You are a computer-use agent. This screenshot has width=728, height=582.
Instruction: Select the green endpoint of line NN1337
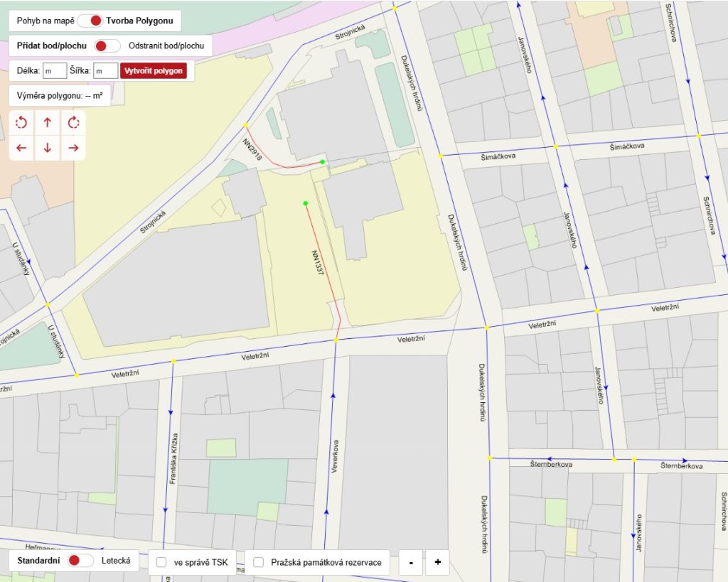click(x=305, y=204)
